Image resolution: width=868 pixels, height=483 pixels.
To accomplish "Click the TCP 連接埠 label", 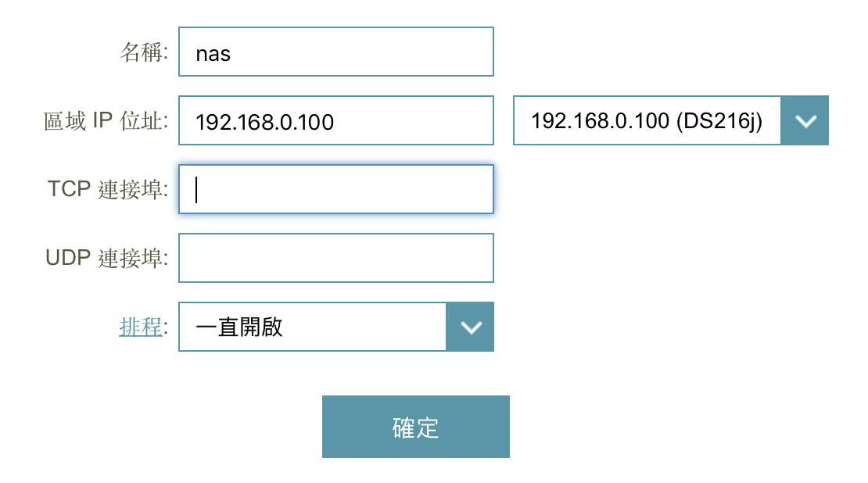I will (108, 189).
